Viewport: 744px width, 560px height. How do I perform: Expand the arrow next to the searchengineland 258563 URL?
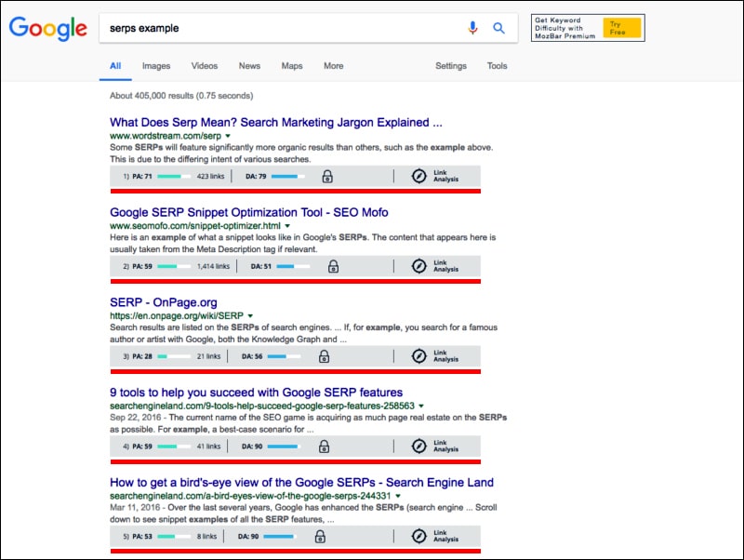421,407
